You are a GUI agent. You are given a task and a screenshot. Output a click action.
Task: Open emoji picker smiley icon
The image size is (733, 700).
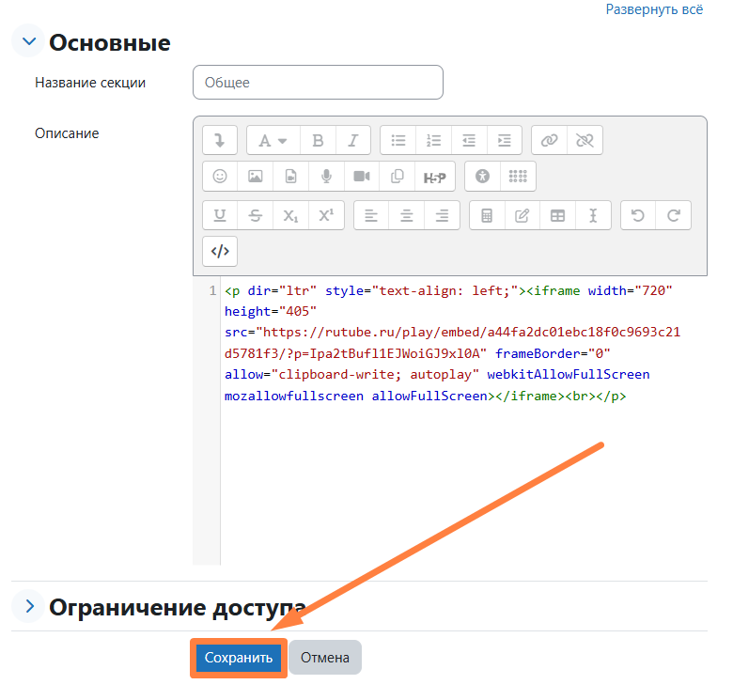[220, 177]
